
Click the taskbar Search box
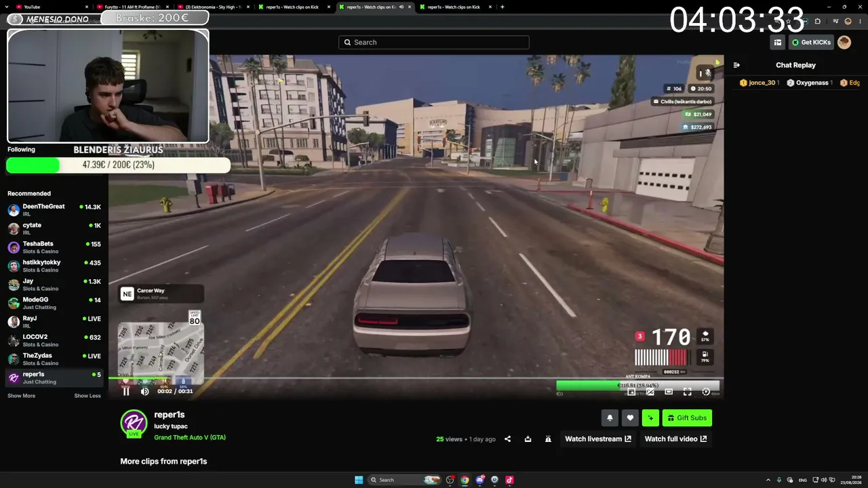[405, 480]
